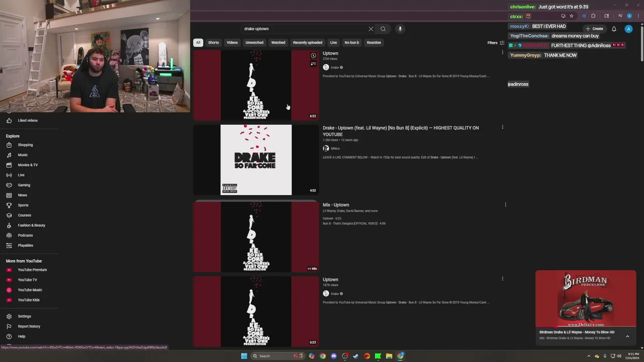Screen dimensions: 644x362
Task: Select the Reaction filter chip
Action: 374,43
